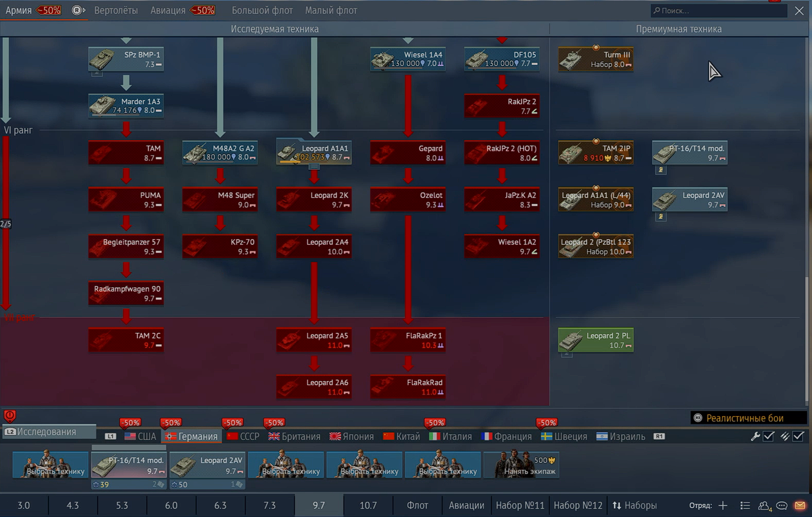The image size is (812, 517).
Task: Open Исследования research button
Action: [49, 432]
